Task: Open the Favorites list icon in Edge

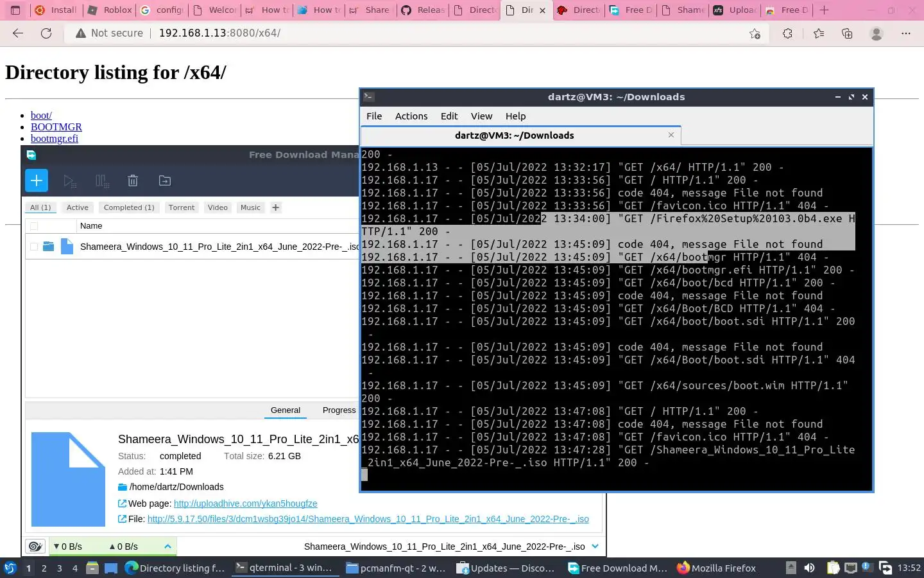Action: 819,33
